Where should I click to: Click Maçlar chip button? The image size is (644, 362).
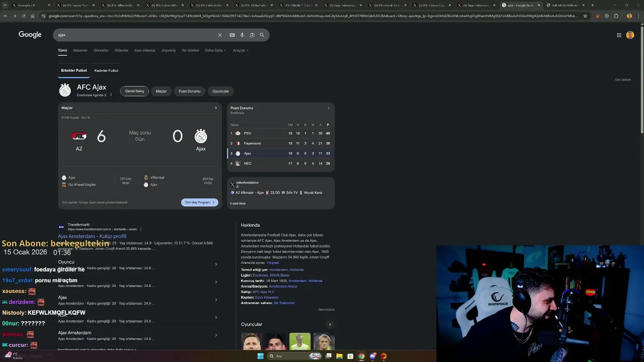(x=161, y=91)
